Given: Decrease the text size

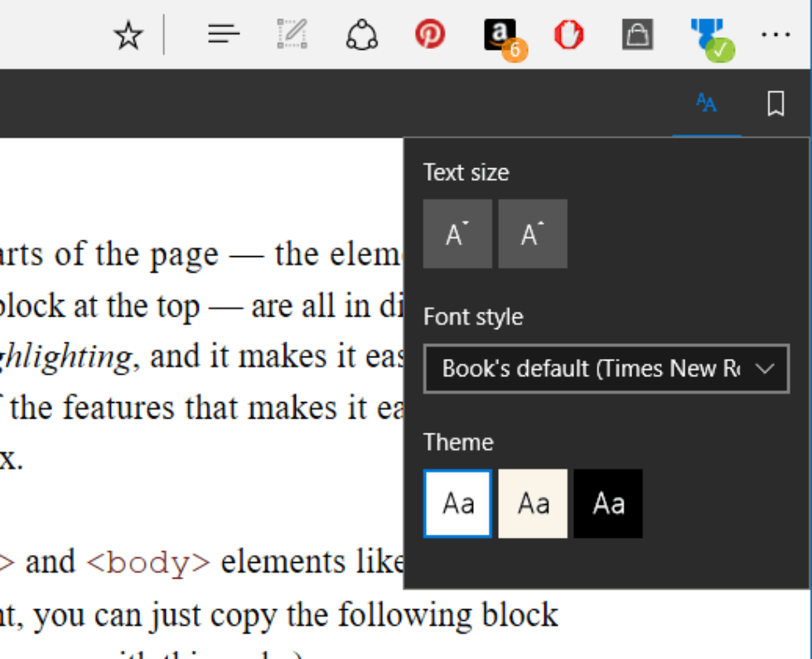Looking at the screenshot, I should point(457,235).
